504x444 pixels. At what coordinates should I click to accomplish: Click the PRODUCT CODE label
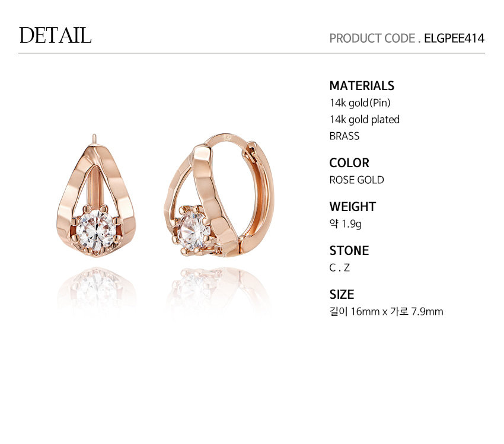[x=372, y=38]
